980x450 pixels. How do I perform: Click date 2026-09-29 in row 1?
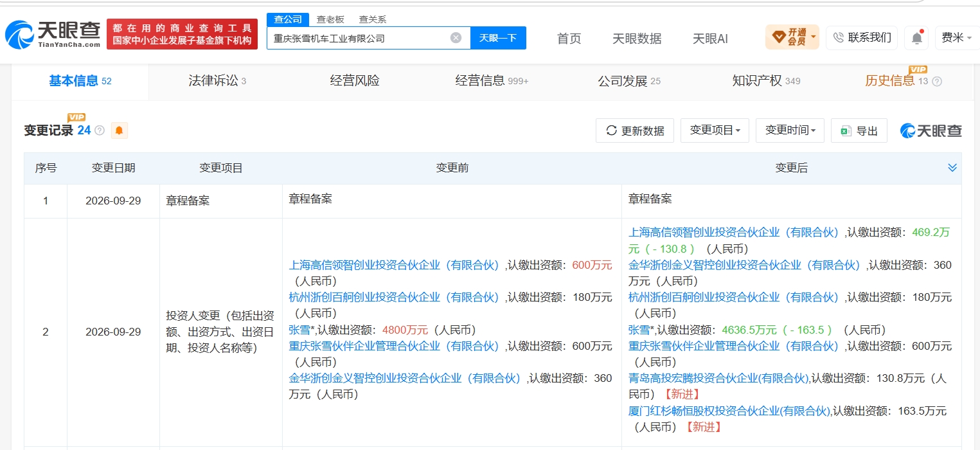(113, 201)
